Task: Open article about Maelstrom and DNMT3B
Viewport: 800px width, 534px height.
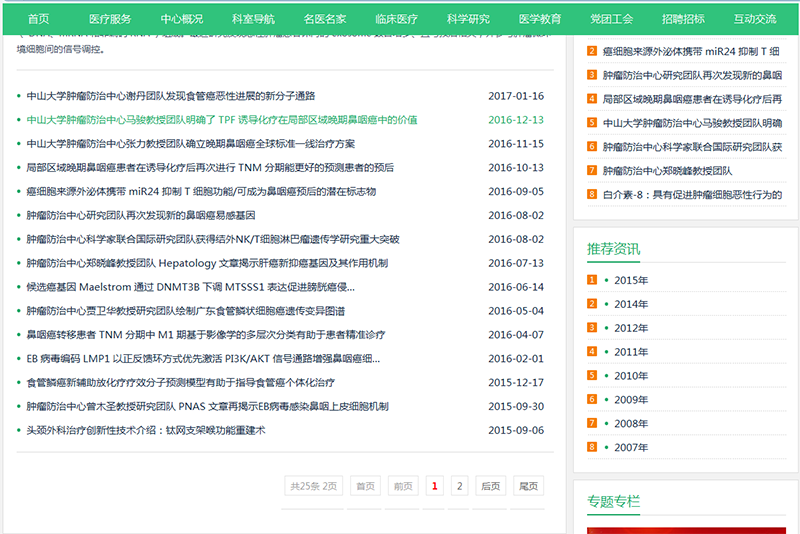Action: pos(191,287)
